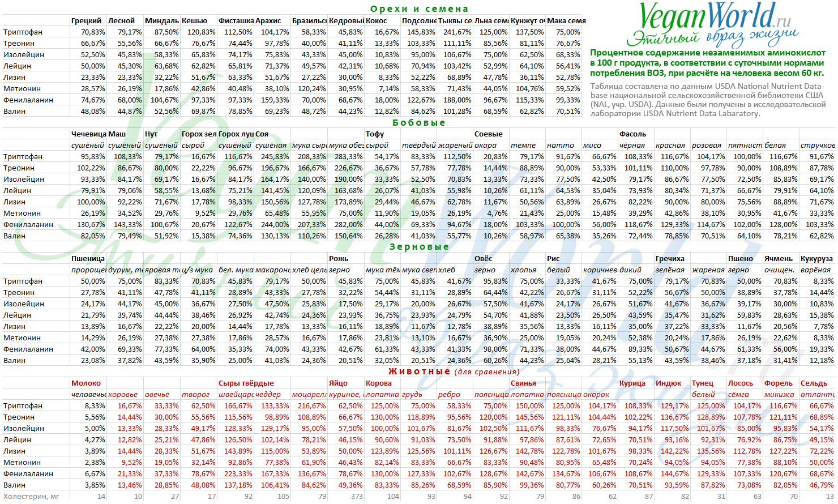Screen dimensions: 838x504
Task: Click the 'мисо' sub-header
Action: [x=592, y=145]
